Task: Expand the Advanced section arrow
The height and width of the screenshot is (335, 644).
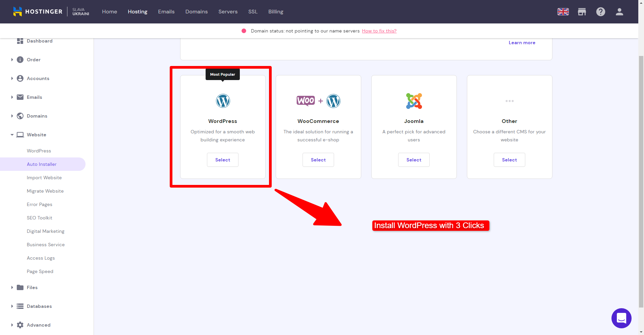Action: point(12,325)
